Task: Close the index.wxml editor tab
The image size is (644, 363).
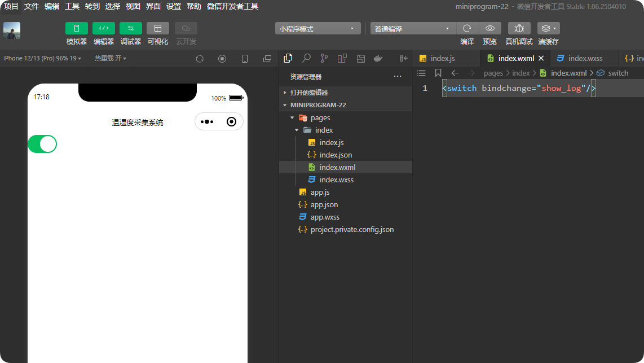Action: [541, 58]
